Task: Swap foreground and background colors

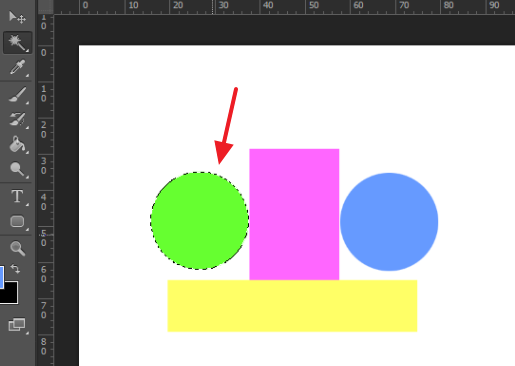Action: click(x=15, y=269)
